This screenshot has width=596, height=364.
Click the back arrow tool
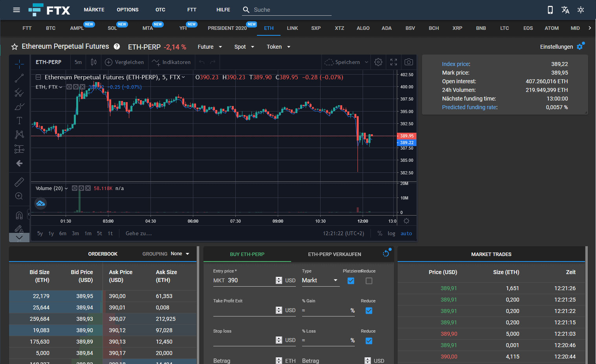click(x=19, y=163)
